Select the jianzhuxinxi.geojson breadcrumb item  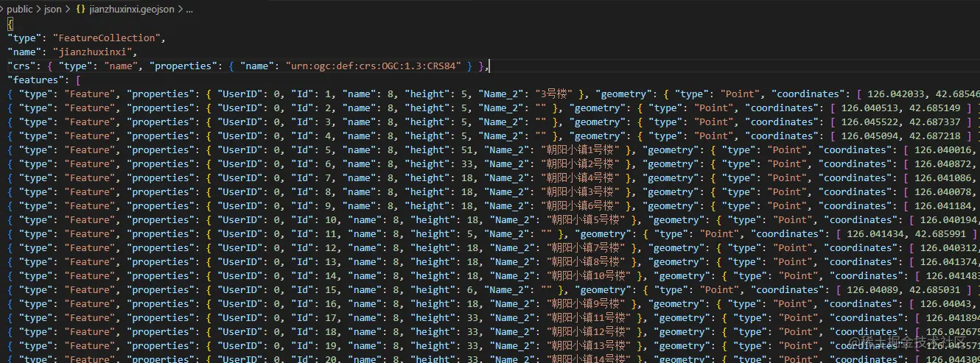tap(131, 9)
